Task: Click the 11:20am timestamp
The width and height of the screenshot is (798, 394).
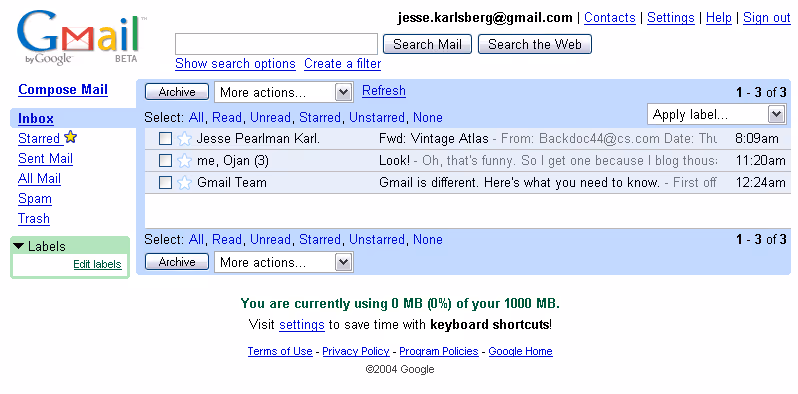Action: click(x=760, y=161)
